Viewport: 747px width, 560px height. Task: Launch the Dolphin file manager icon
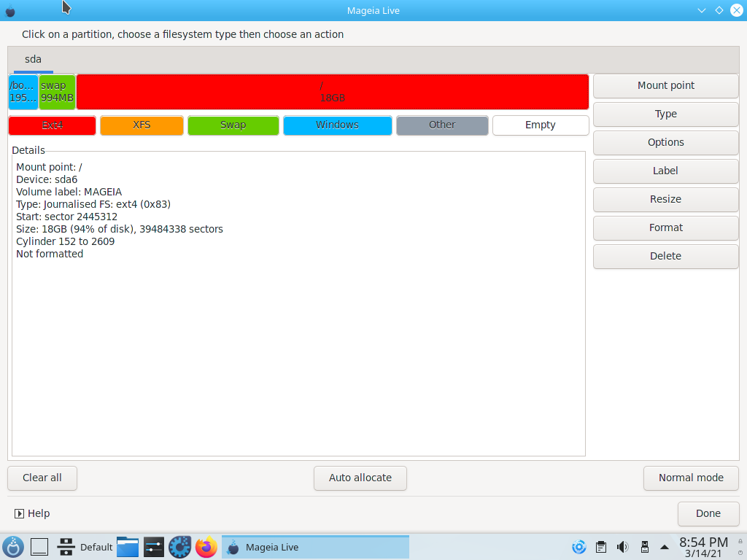128,547
